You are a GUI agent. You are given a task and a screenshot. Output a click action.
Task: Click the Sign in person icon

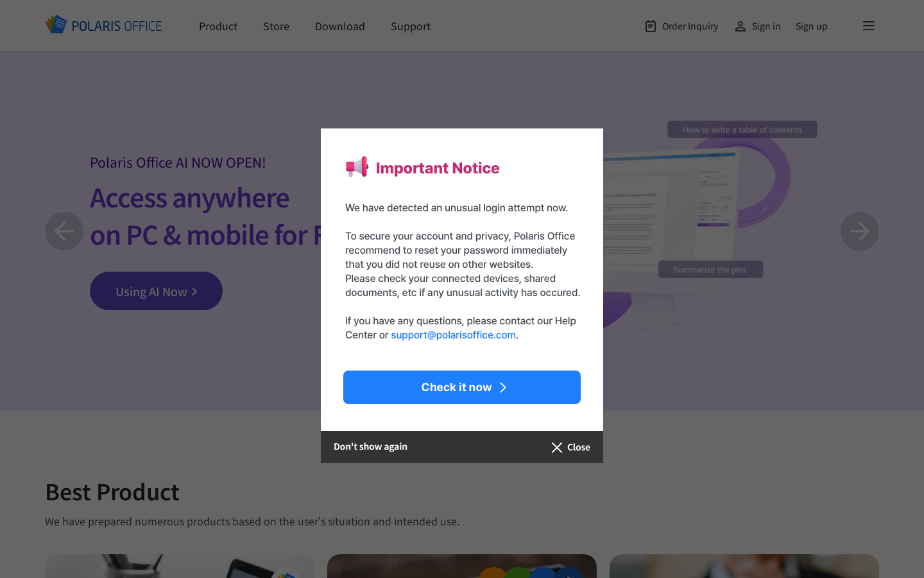pos(740,26)
